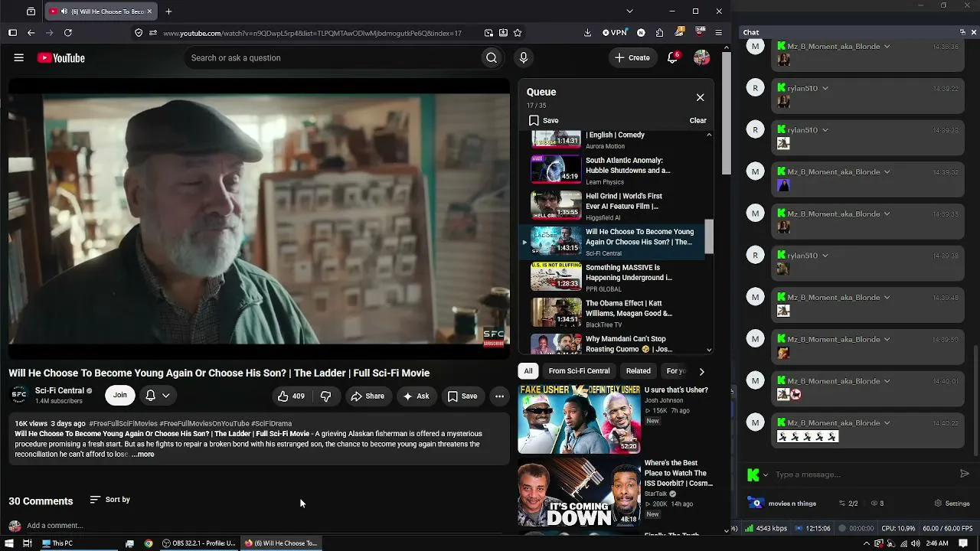Open #SciFiDrama hashtag link

(x=271, y=423)
